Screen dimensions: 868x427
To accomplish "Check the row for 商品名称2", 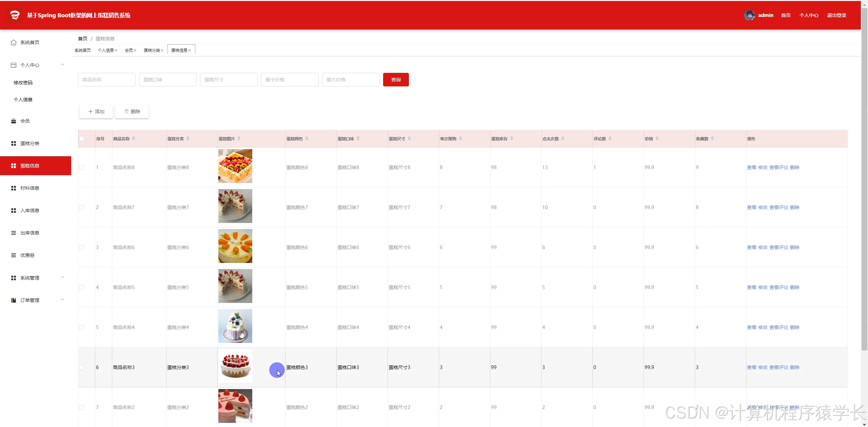I will pos(81,407).
